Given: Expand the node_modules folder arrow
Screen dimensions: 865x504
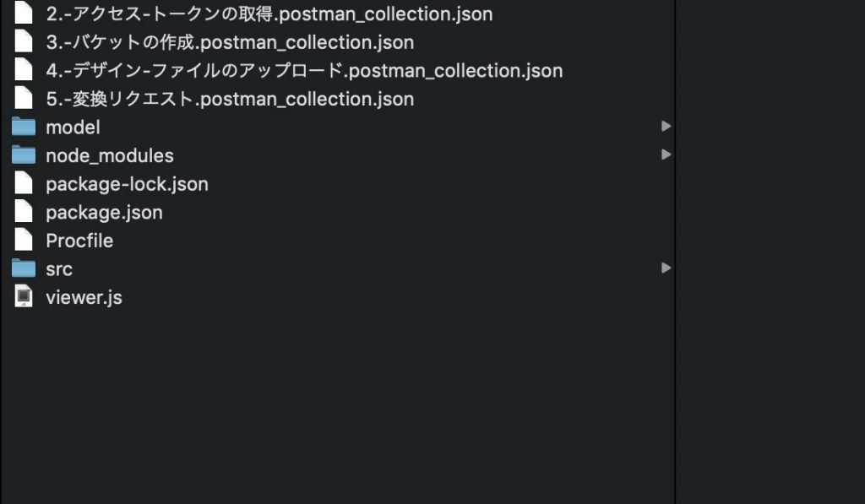Looking at the screenshot, I should point(666,154).
